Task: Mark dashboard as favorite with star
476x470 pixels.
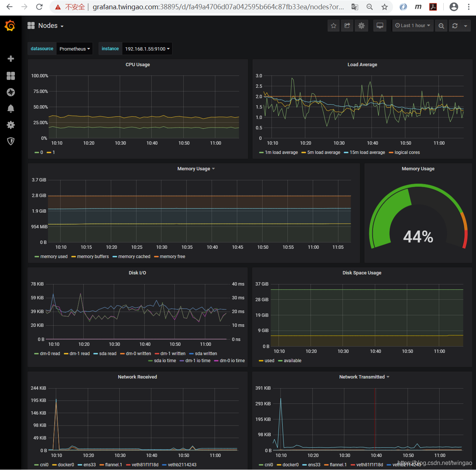Action: (334, 26)
